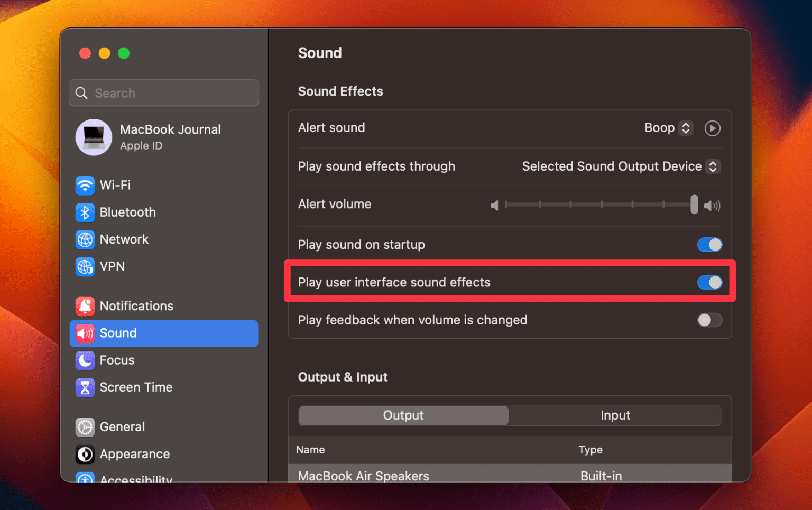Image resolution: width=812 pixels, height=510 pixels.
Task: Play the Boop alert sound preview
Action: coord(712,128)
